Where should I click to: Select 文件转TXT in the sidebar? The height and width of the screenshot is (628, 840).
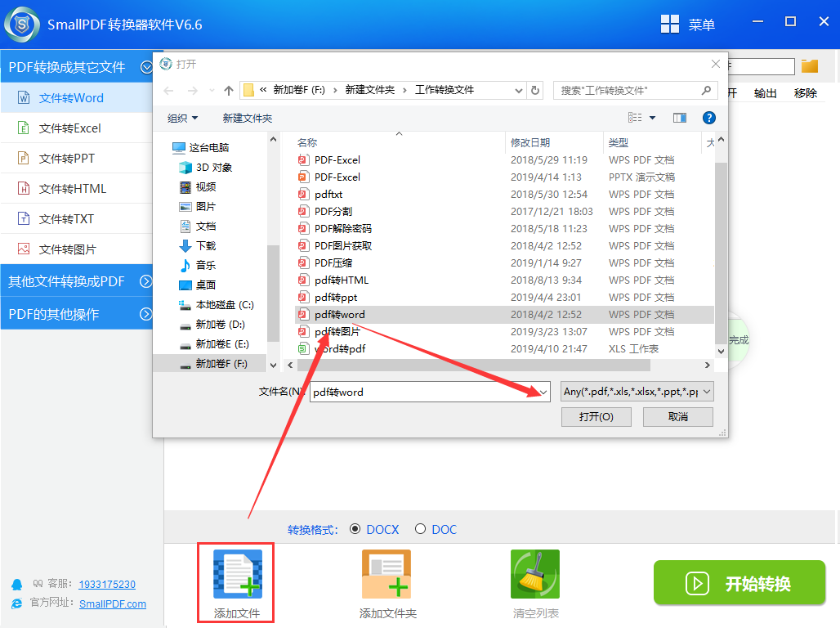[77, 219]
